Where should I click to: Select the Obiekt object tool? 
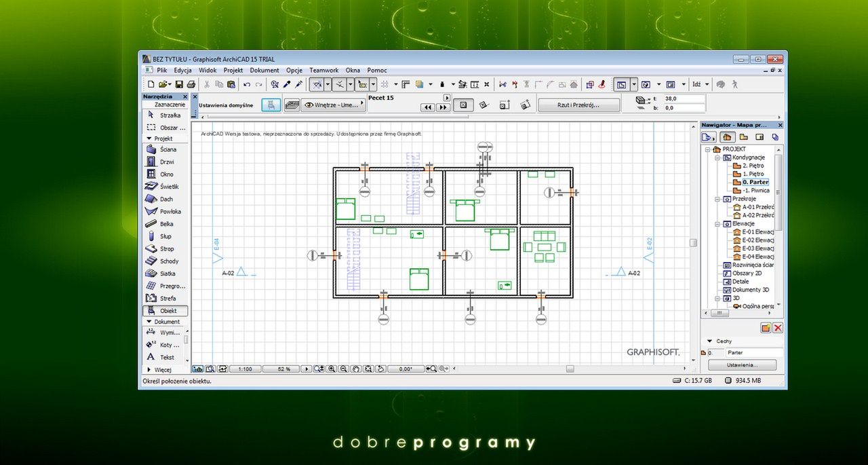pos(165,311)
